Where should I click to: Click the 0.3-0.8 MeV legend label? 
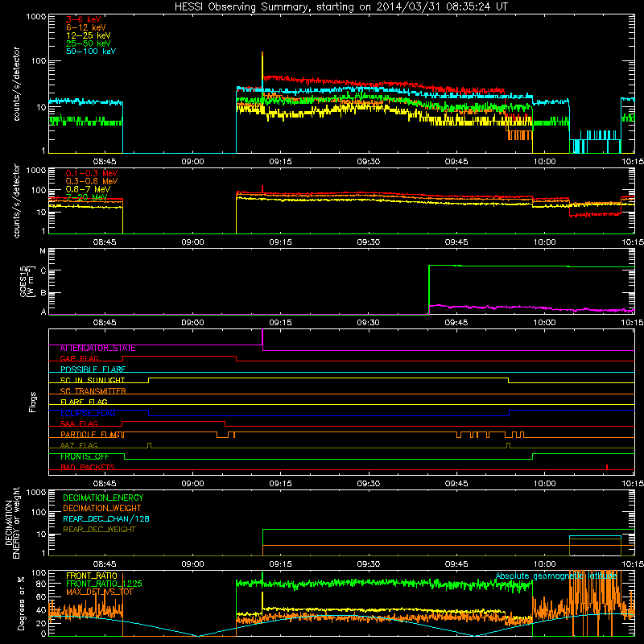click(x=92, y=181)
